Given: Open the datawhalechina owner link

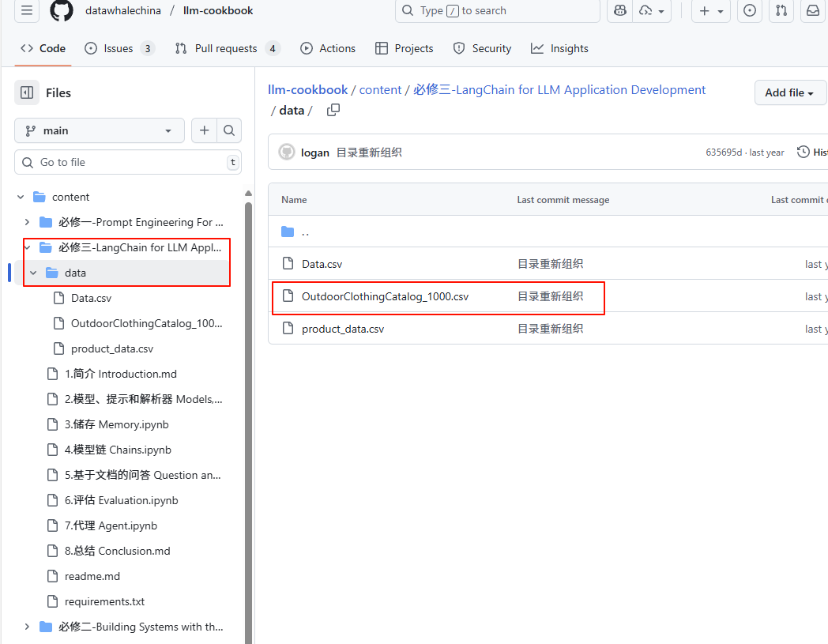Looking at the screenshot, I should (123, 10).
